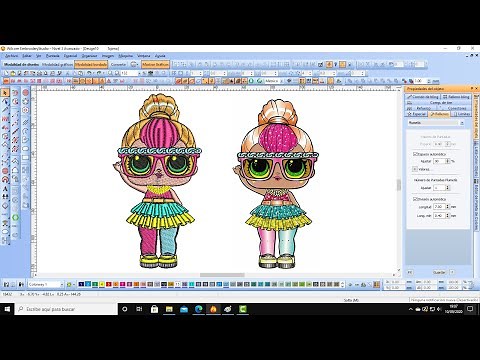Screen dimensions: 480x360
Task: Toggle the Mostrar gráficos button
Action: (156, 64)
